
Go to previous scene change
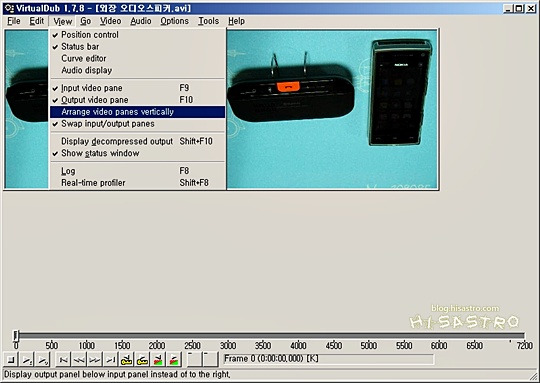(158, 360)
